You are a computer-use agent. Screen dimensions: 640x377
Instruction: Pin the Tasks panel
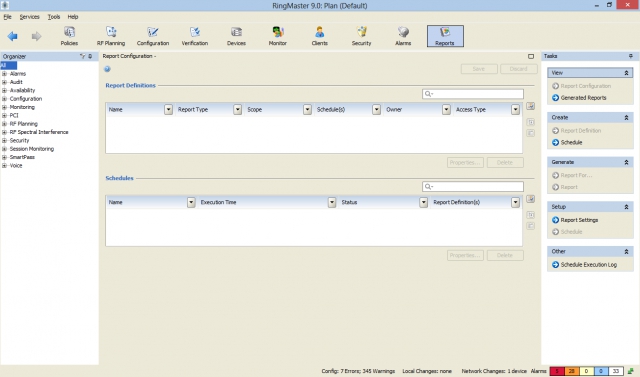tap(631, 56)
